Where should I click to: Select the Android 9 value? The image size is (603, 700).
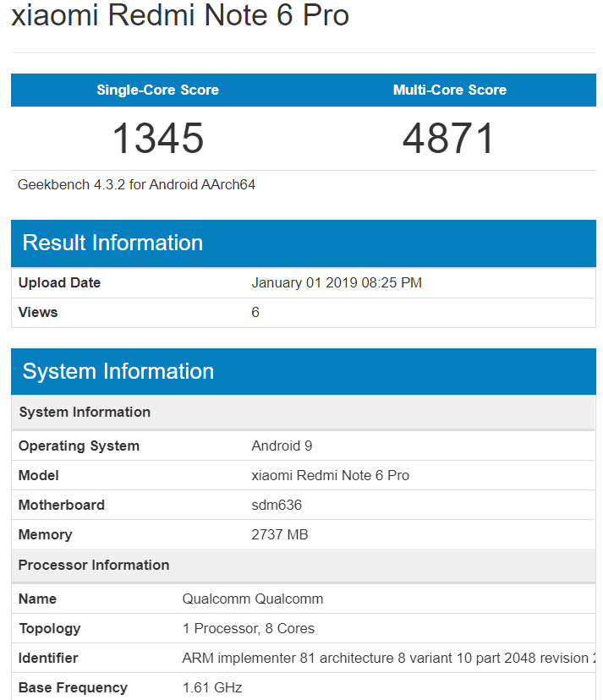coord(282,446)
